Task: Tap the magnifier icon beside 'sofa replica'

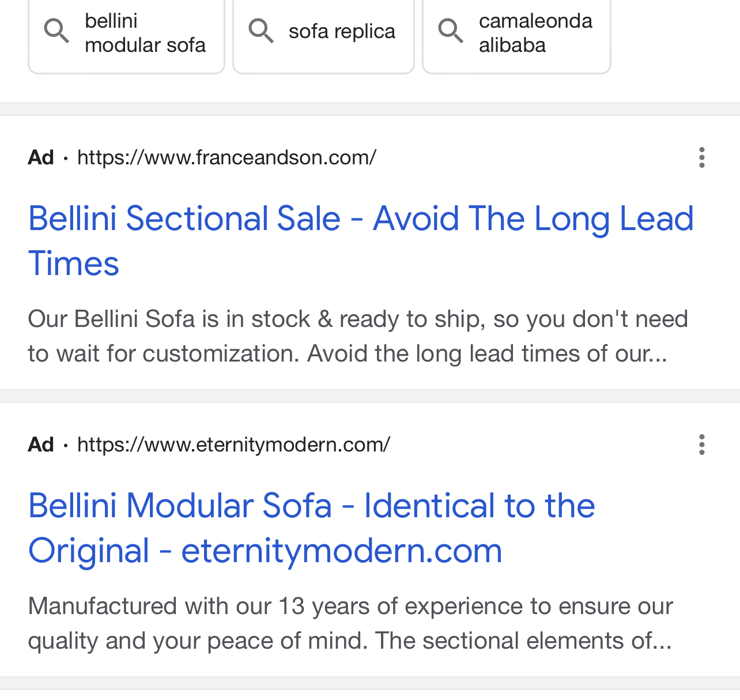Action: pyautogui.click(x=261, y=31)
